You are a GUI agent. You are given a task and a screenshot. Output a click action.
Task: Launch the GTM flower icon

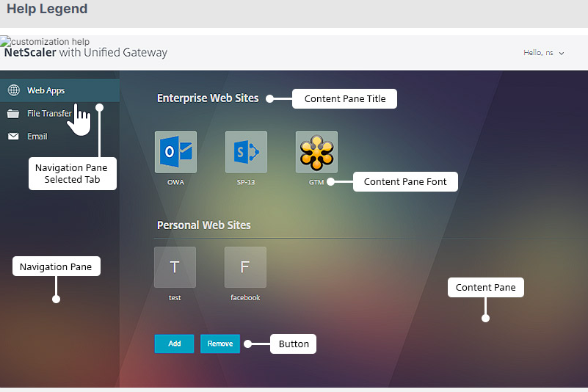pos(316,152)
